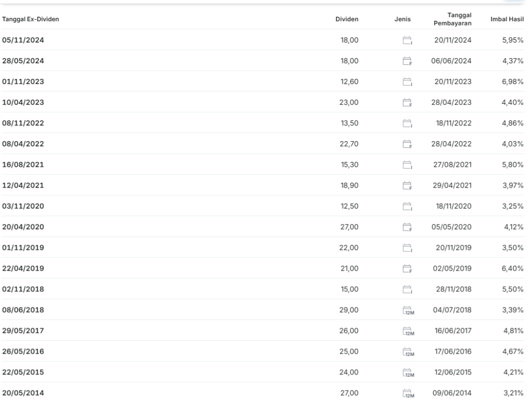Click the Tanggal Pembayaran column header
Screen dimensions: 532x402
453,19
